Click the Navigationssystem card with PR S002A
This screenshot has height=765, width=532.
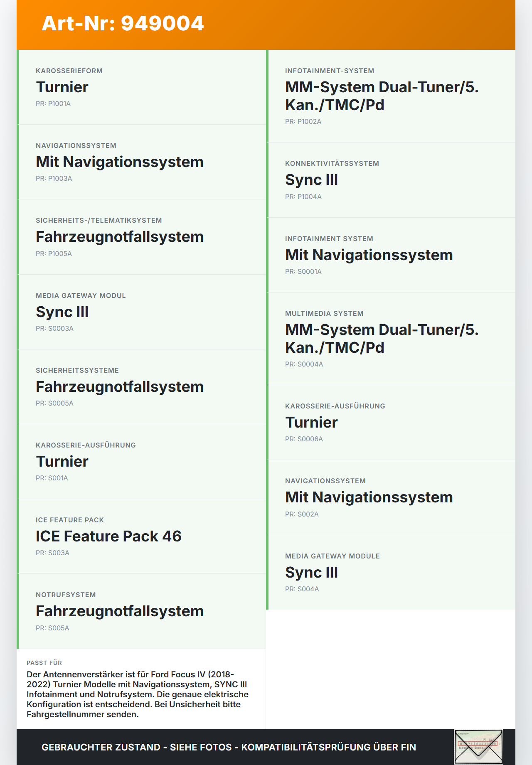(x=391, y=497)
